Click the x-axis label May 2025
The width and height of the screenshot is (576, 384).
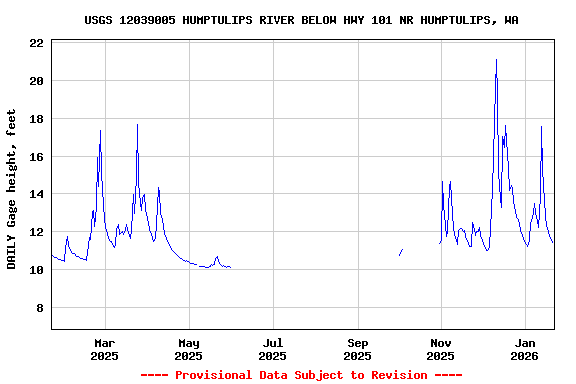click(188, 350)
